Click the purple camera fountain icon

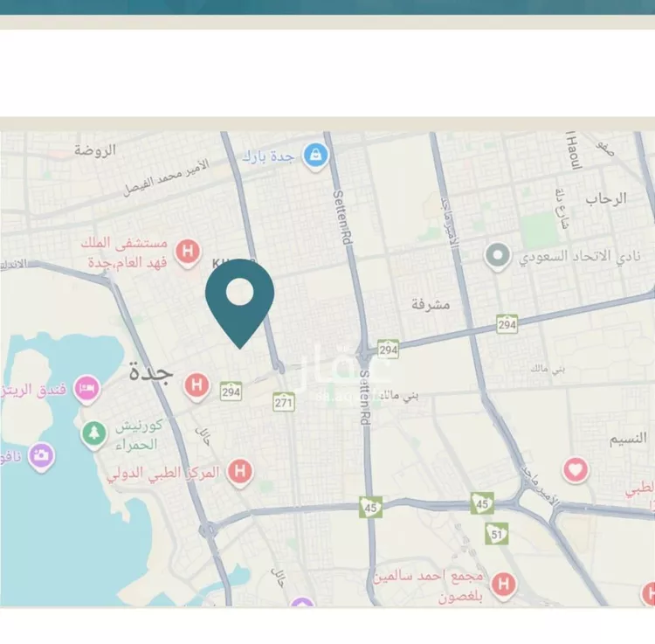pyautogui.click(x=41, y=456)
